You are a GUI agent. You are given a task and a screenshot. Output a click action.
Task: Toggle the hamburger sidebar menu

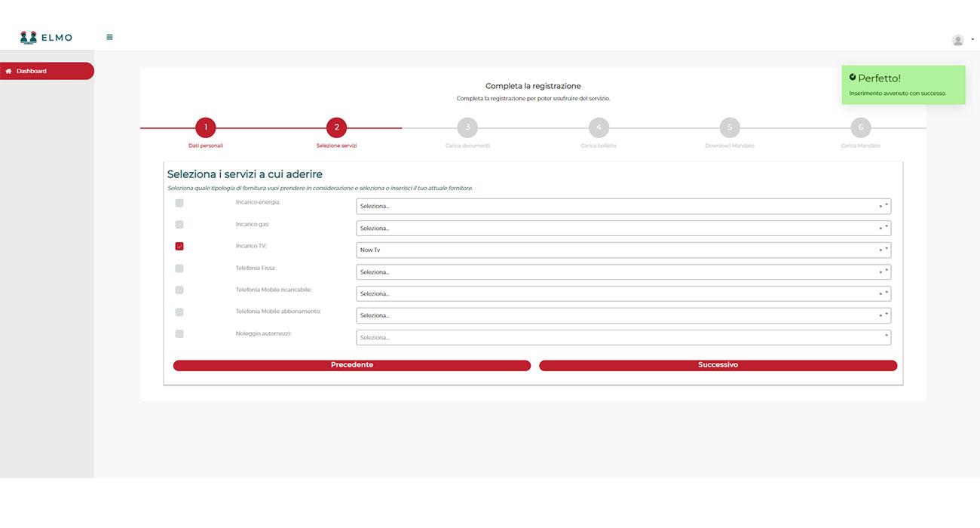click(109, 37)
